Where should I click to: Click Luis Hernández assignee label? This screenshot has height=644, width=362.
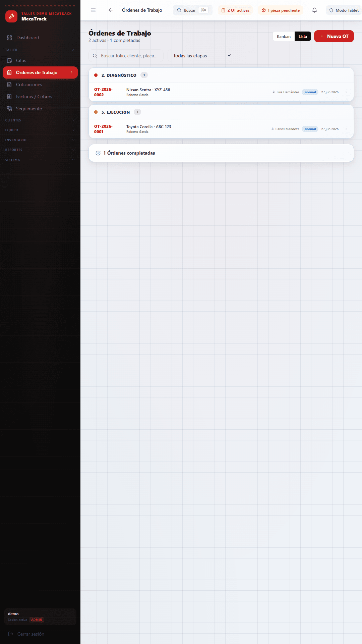pos(286,92)
